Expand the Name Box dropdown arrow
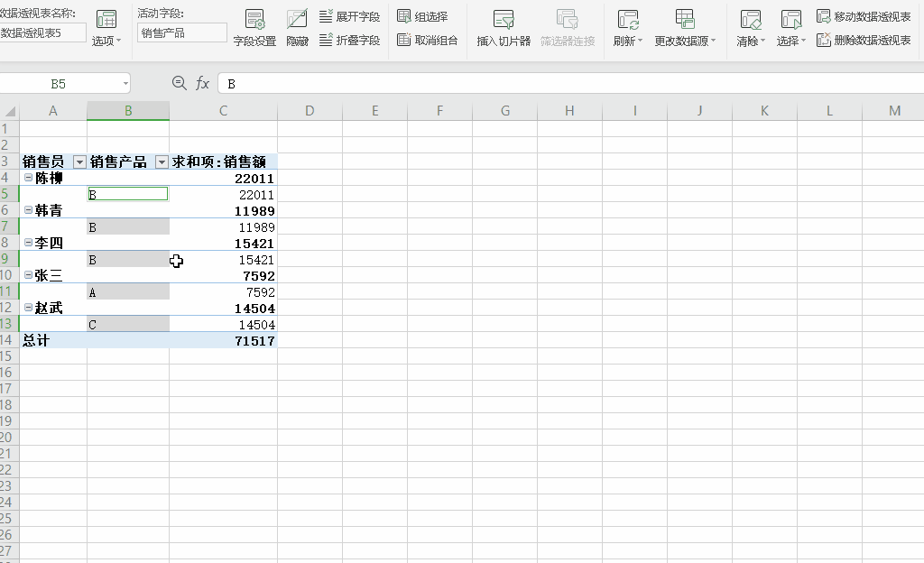The height and width of the screenshot is (563, 924). pos(125,84)
